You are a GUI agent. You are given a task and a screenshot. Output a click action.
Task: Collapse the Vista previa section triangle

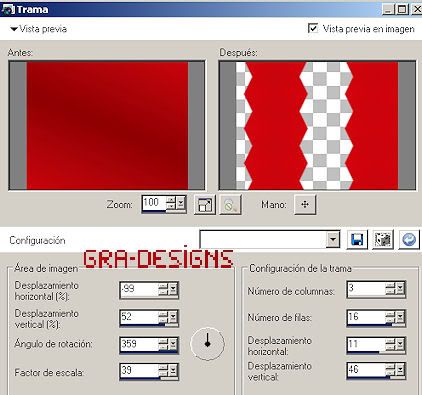[x=14, y=29]
